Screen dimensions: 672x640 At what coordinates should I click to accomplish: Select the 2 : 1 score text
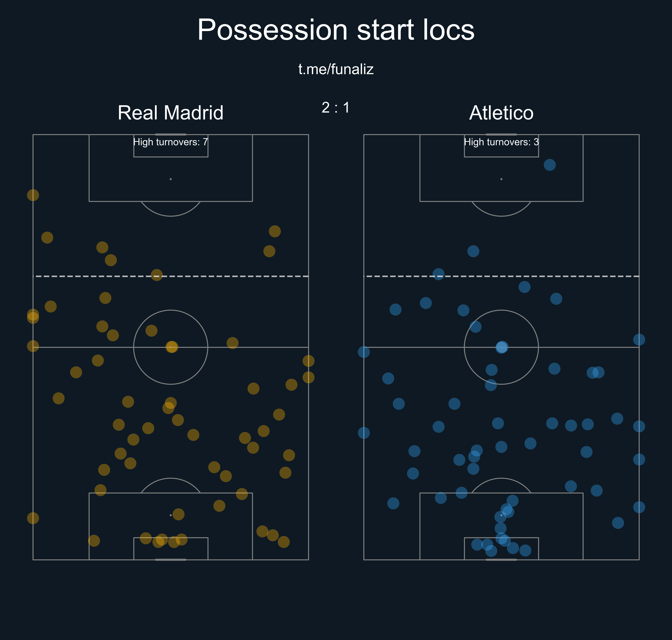pyautogui.click(x=336, y=107)
